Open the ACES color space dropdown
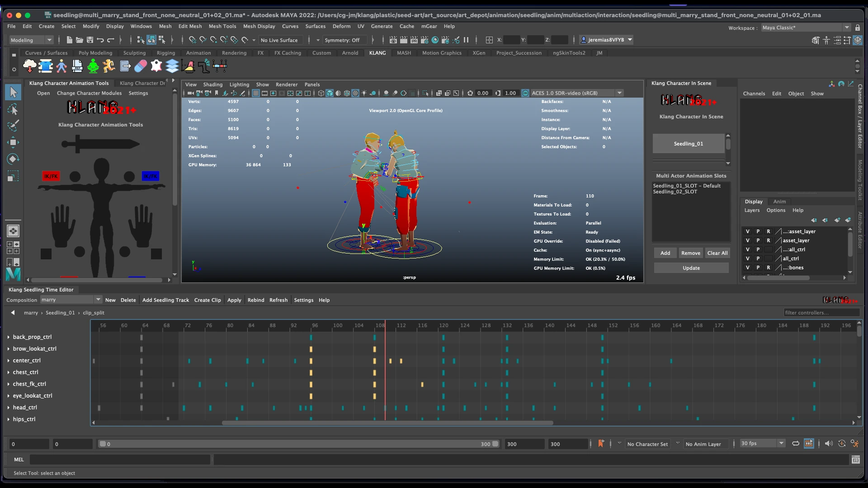 click(x=577, y=93)
